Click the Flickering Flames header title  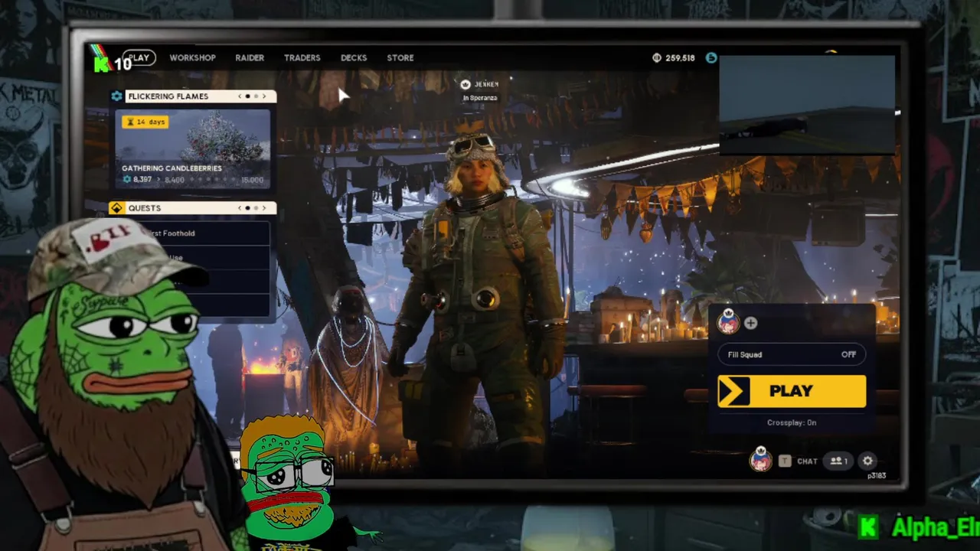[x=168, y=96]
